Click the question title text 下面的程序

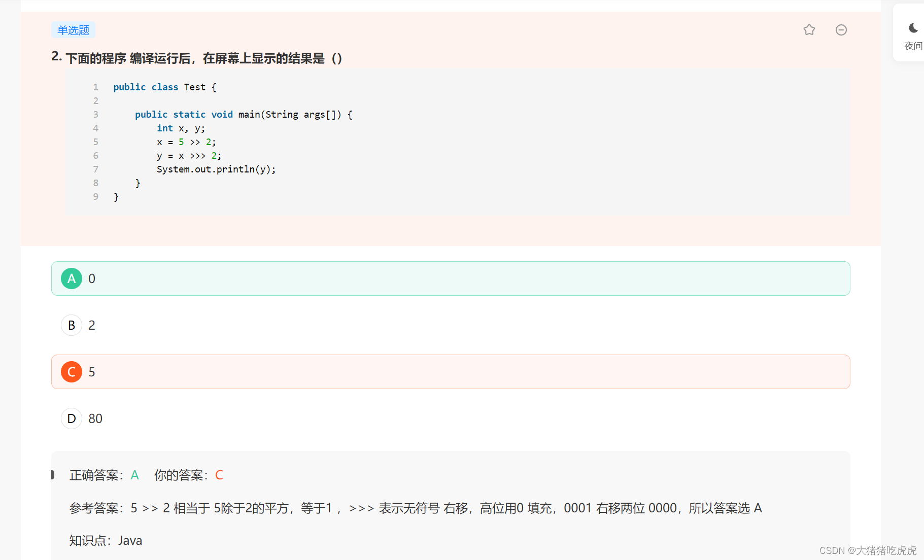tap(204, 58)
